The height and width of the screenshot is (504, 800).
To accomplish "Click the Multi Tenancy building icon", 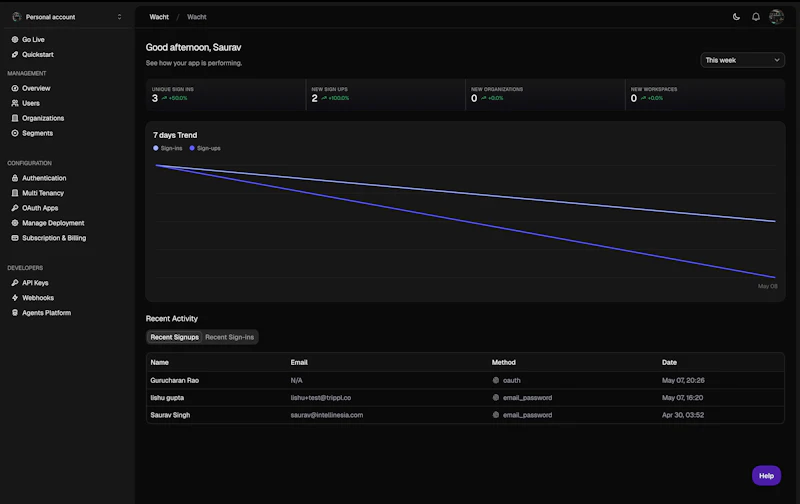I will [15, 193].
